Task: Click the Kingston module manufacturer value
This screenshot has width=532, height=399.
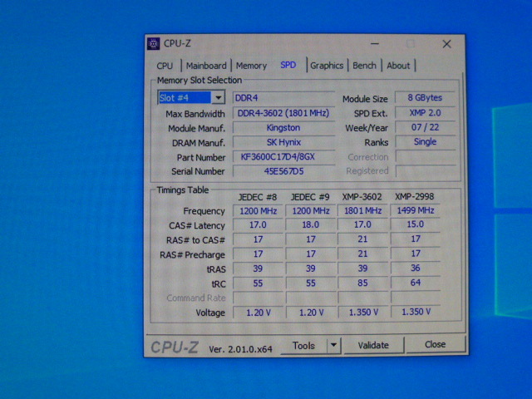Action: coord(283,127)
